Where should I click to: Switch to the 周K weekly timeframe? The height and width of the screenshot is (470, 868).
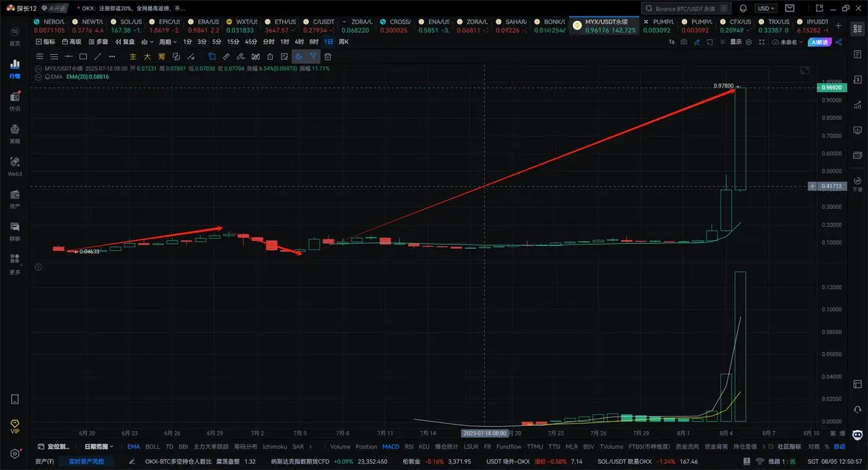[x=343, y=42]
